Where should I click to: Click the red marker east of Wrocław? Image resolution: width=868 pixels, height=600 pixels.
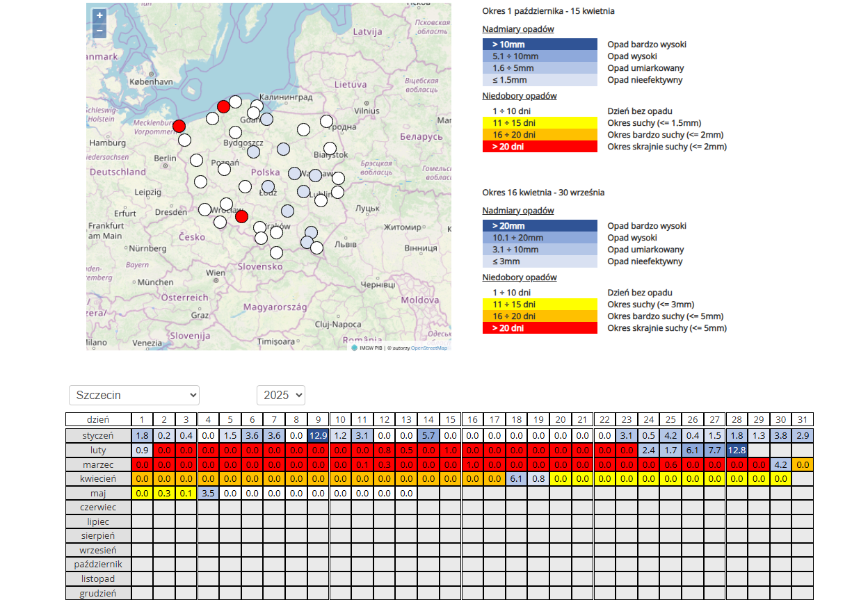241,216
